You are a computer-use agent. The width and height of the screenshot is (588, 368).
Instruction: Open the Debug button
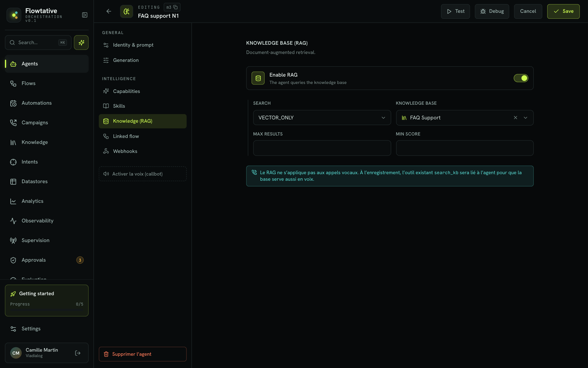pos(492,11)
